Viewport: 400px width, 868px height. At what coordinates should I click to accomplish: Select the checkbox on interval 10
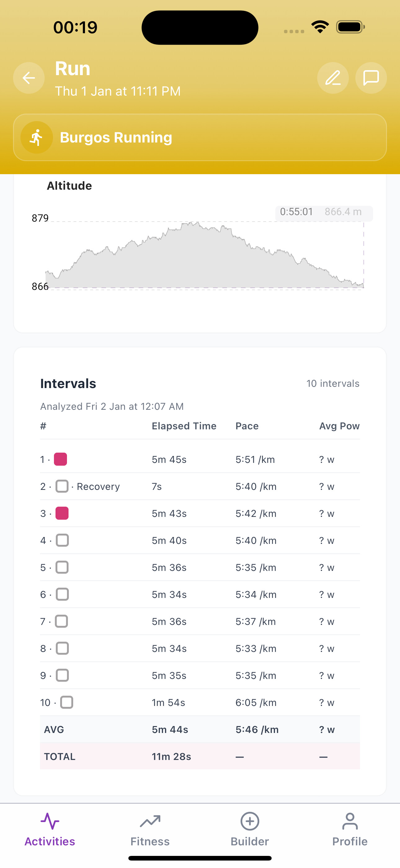[x=67, y=702]
